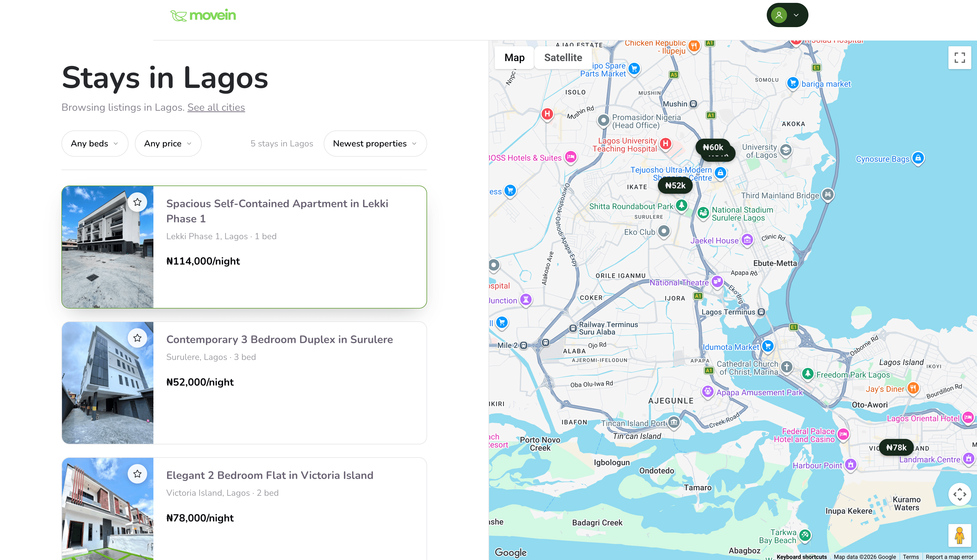Screen dimensions: 977x560
Task: Select the Apapa Amusement Park pin
Action: click(708, 392)
